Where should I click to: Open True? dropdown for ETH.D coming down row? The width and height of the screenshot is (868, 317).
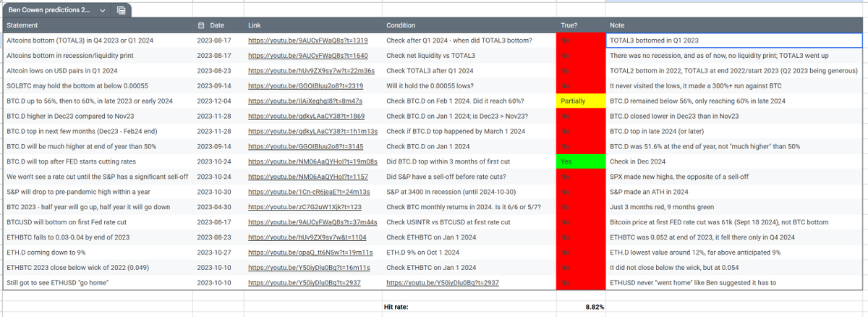tap(581, 253)
